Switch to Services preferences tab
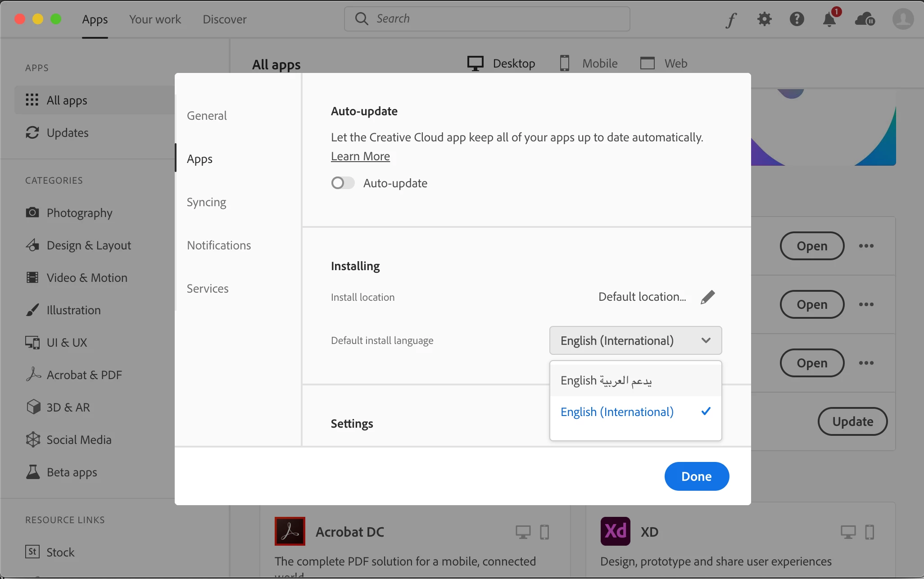The width and height of the screenshot is (924, 579). (208, 289)
